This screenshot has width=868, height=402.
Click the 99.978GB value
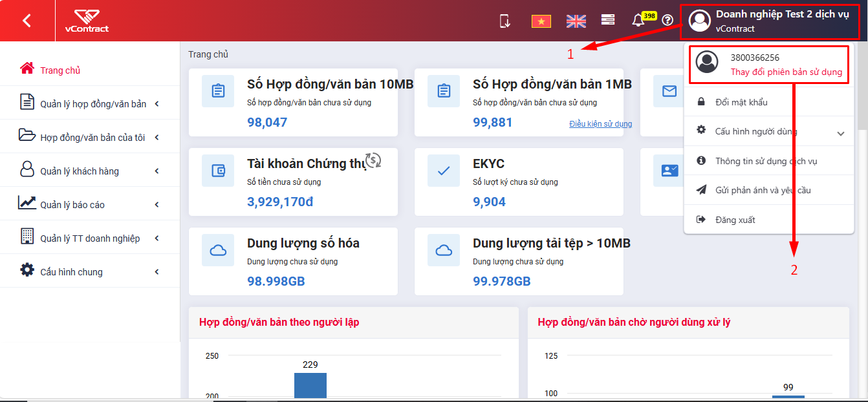pos(502,281)
